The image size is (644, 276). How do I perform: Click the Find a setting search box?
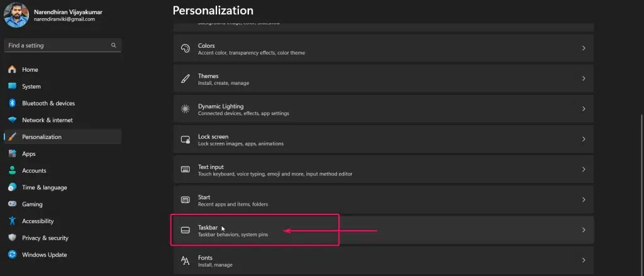click(x=62, y=45)
